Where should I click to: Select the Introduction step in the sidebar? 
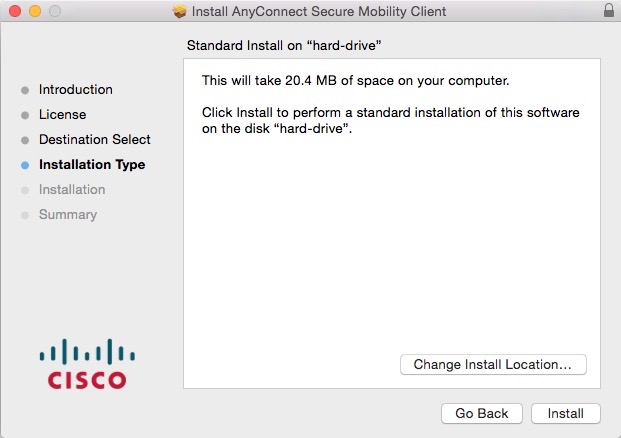tap(75, 90)
